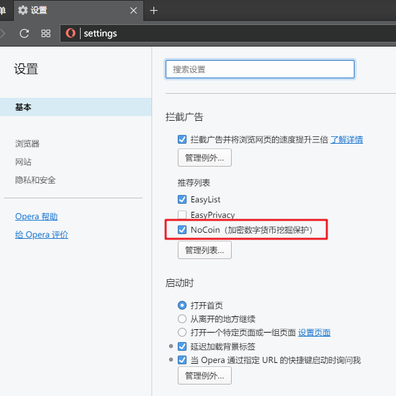The height and width of the screenshot is (396, 396).
Task: Click the settings address bar
Action: point(228,33)
